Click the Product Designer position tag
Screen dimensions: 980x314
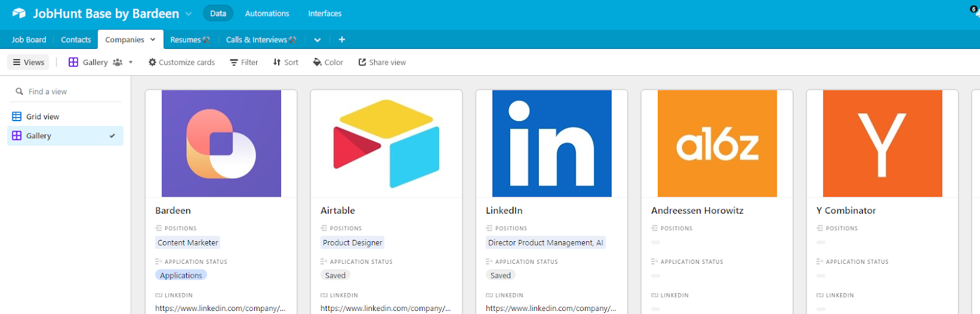click(352, 243)
